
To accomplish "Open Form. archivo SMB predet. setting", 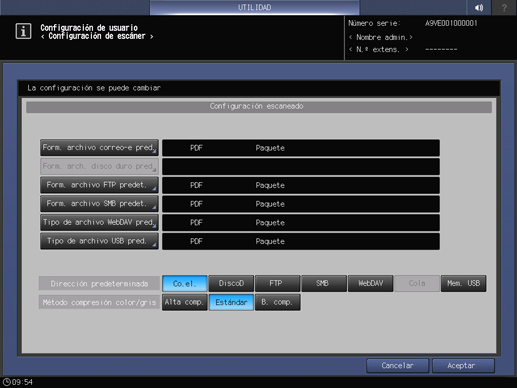I will point(99,204).
